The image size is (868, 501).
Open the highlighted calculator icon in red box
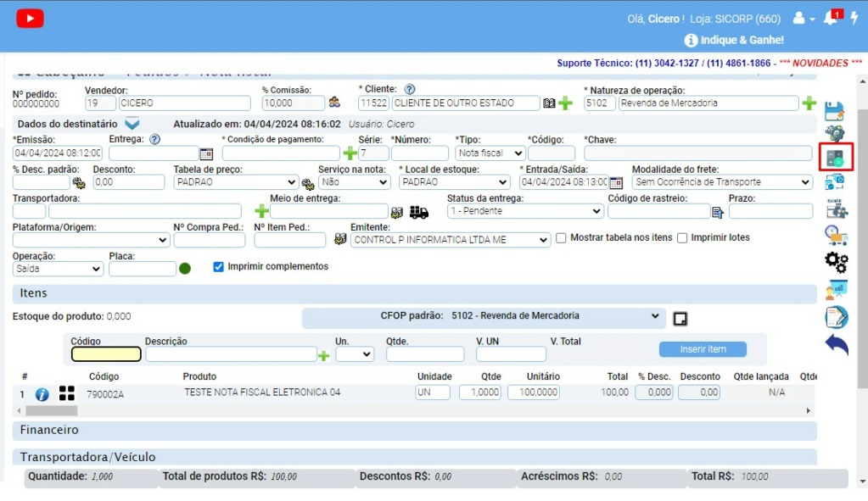tap(836, 158)
